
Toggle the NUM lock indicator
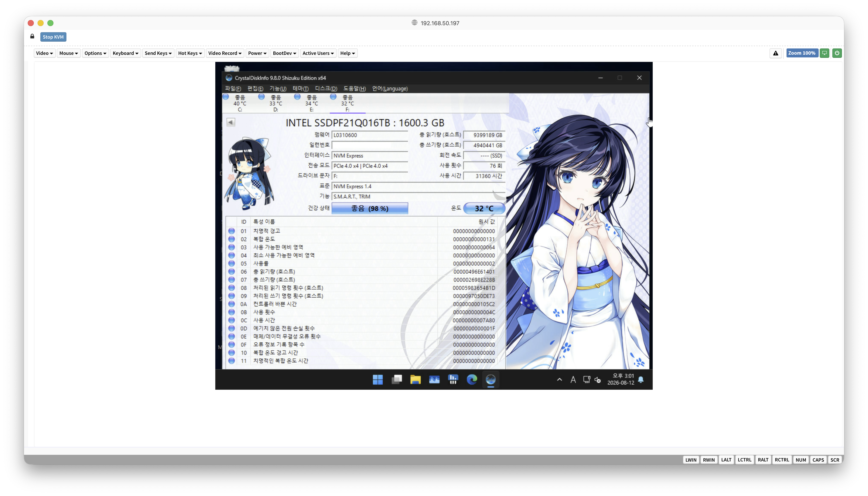coord(801,460)
